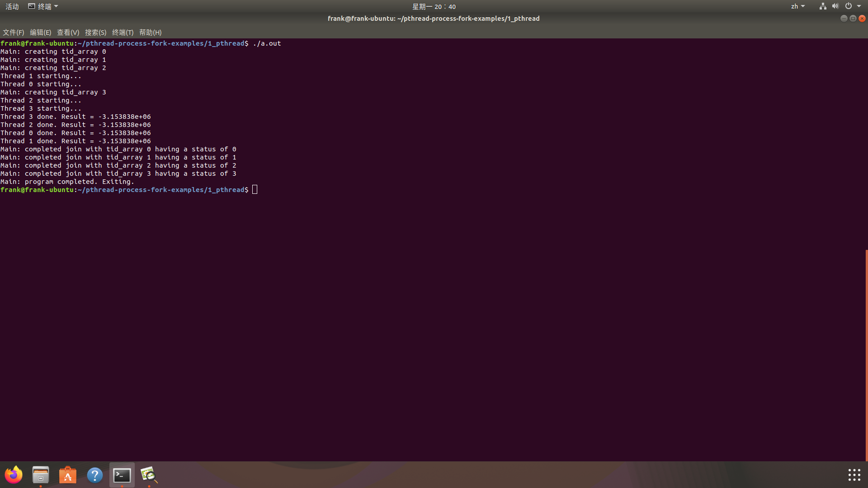Click the power icon in top bar
868x488 pixels.
(849, 6)
